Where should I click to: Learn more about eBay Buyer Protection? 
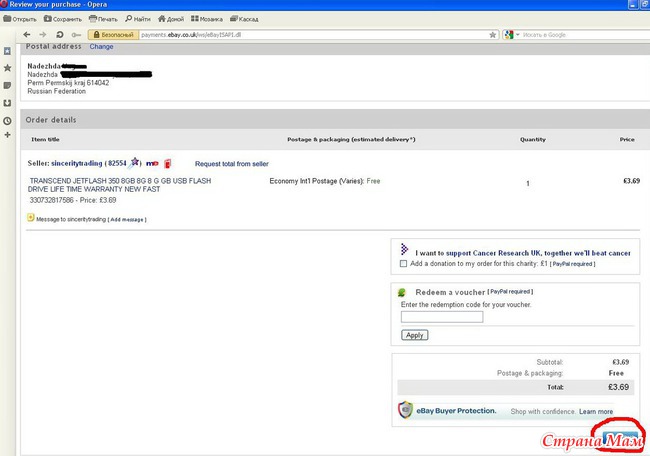tap(596, 412)
